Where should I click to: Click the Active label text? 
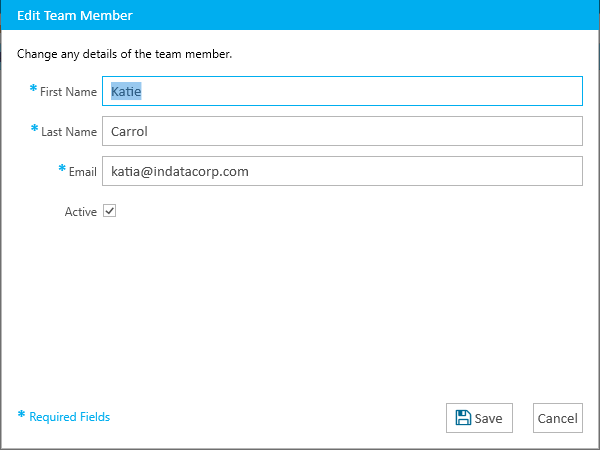click(81, 212)
